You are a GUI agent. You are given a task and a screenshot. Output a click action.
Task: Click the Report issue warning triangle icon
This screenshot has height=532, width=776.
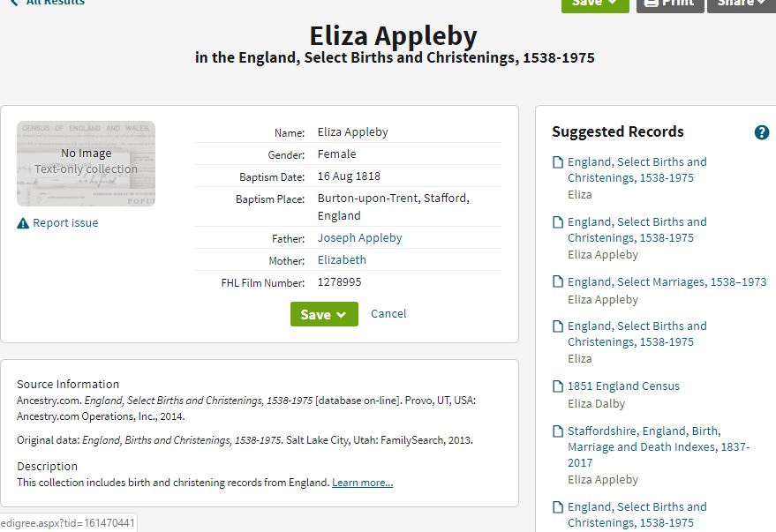23,223
